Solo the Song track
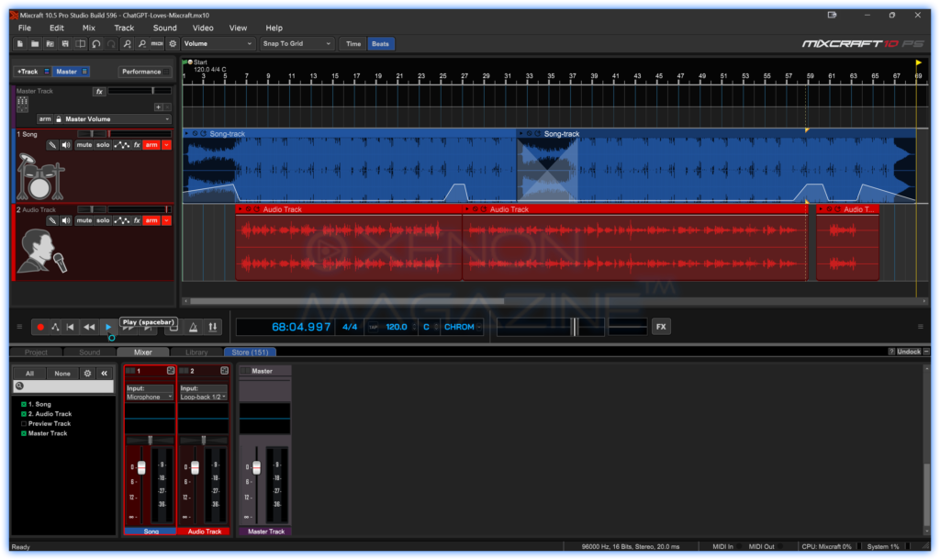Screen dimensions: 940x560 (103, 145)
